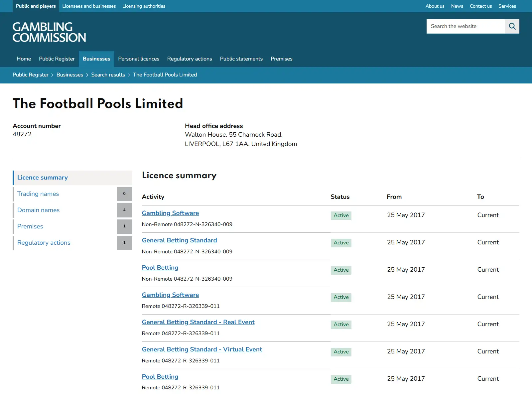Click the Licence summary heading text
The height and width of the screenshot is (395, 532).
[x=179, y=176]
